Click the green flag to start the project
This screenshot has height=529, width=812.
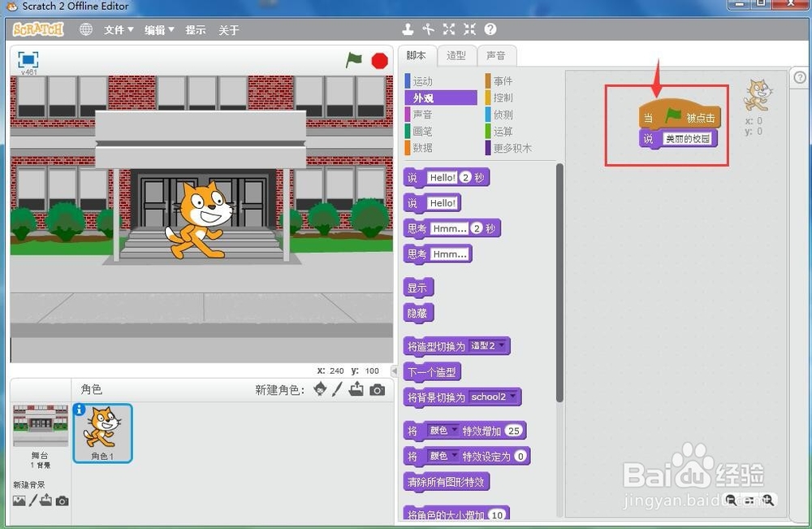354,60
